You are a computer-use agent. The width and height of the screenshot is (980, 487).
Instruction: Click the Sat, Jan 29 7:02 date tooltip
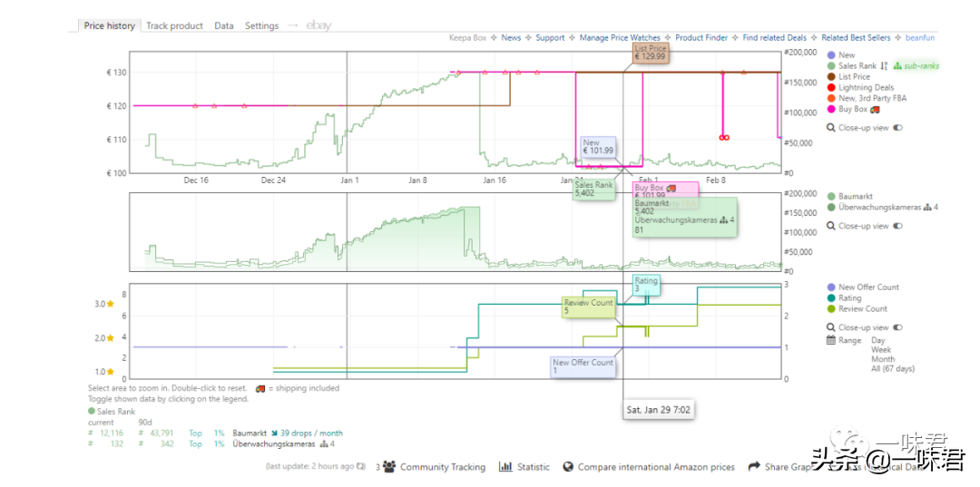click(x=659, y=410)
